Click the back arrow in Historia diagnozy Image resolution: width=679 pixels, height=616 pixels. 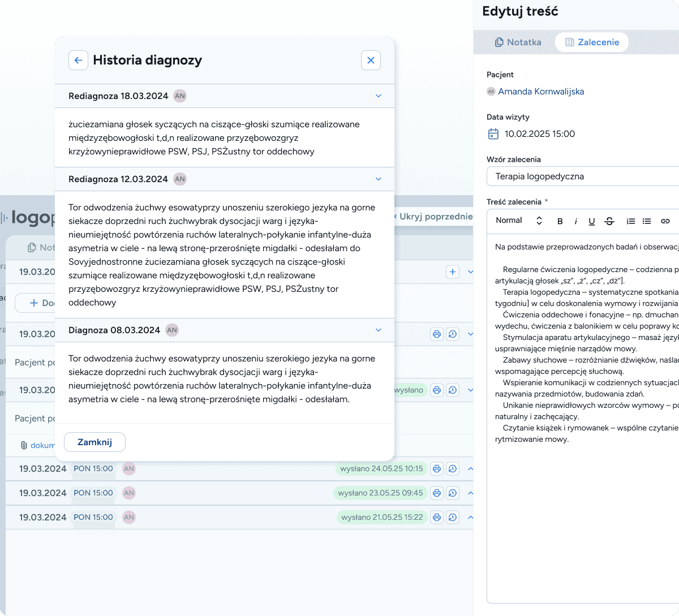(x=78, y=61)
